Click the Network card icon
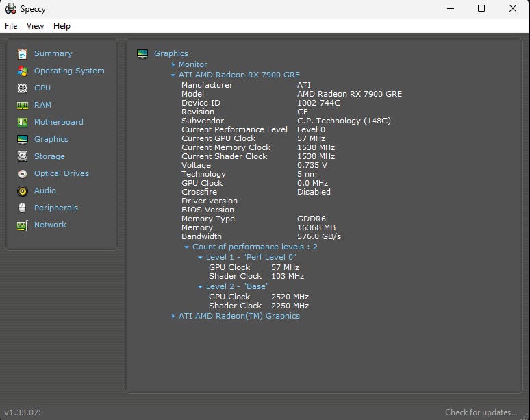The image size is (530, 420). (x=23, y=225)
